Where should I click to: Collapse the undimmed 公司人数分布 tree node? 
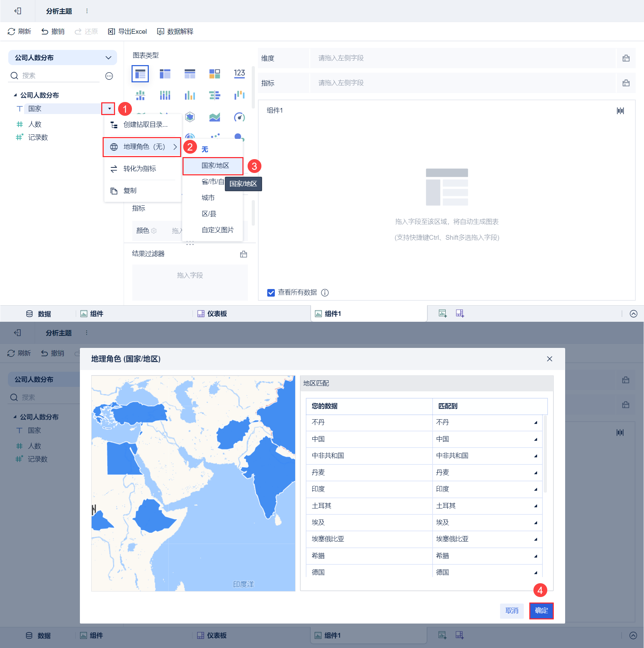[15, 95]
